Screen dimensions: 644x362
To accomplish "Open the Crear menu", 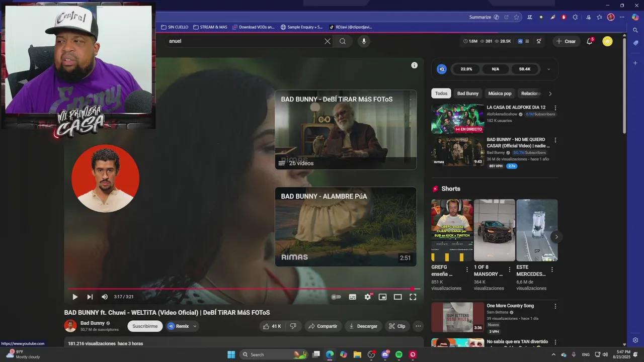I will [566, 41].
